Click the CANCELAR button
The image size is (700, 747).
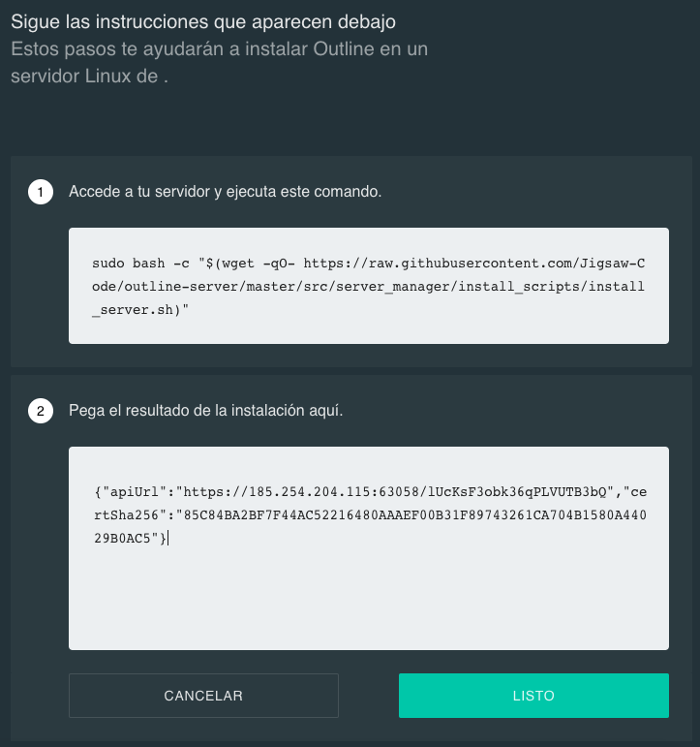coord(203,696)
